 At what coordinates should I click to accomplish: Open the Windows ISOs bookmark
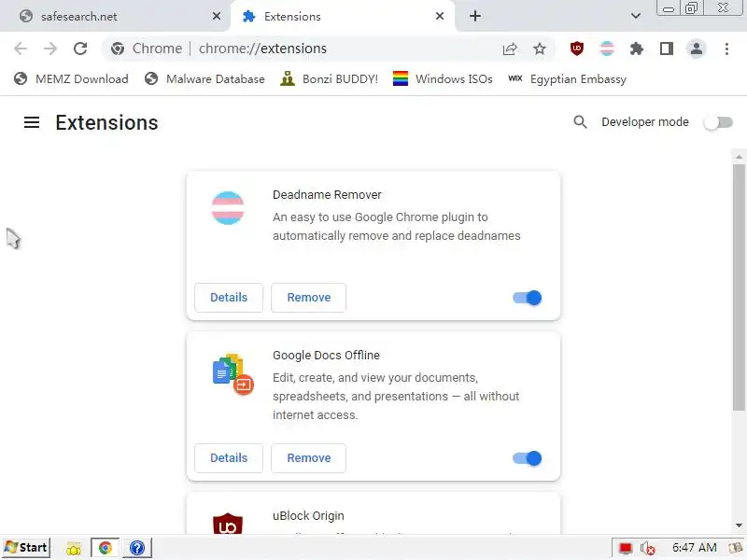[443, 79]
